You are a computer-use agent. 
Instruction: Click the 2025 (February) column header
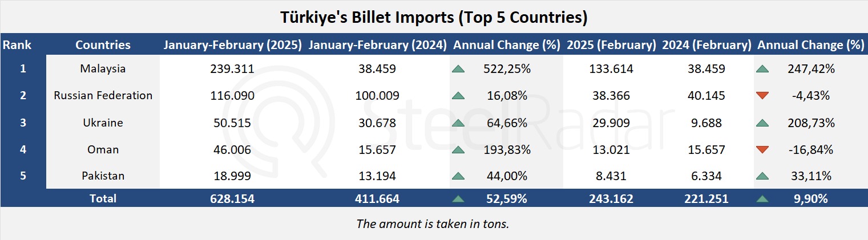tap(611, 45)
